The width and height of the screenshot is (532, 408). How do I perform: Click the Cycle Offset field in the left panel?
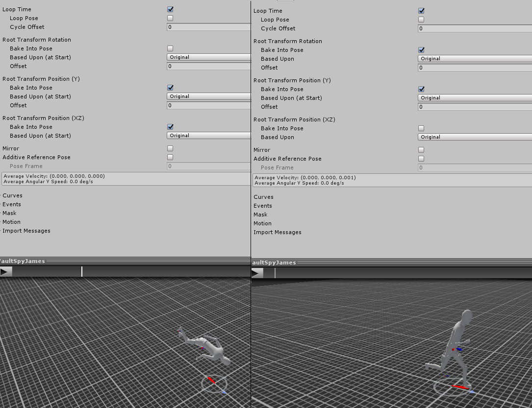(209, 27)
